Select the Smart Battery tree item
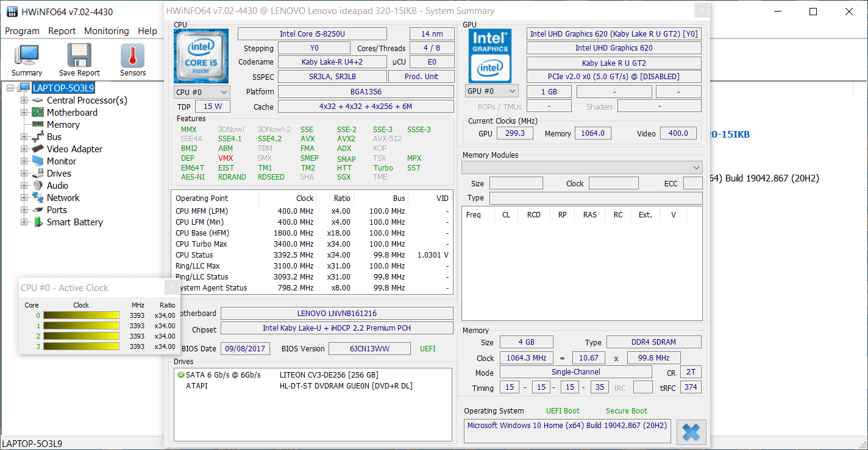 [x=74, y=222]
